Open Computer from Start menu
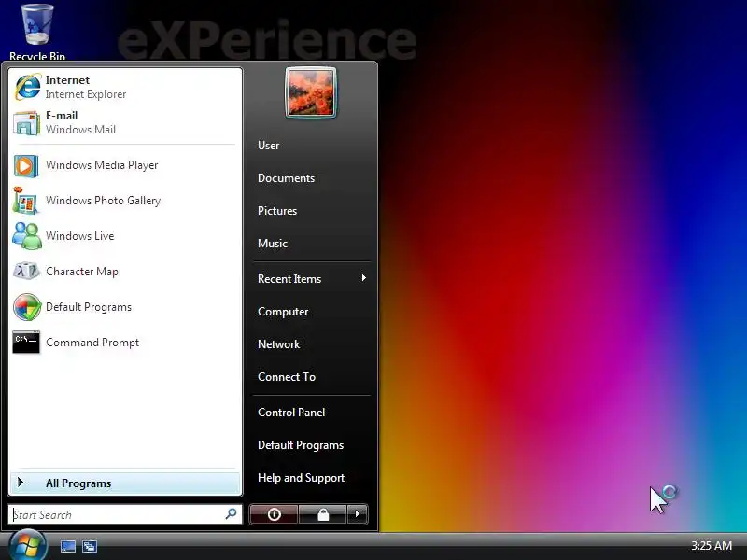This screenshot has height=560, width=747. 283,312
